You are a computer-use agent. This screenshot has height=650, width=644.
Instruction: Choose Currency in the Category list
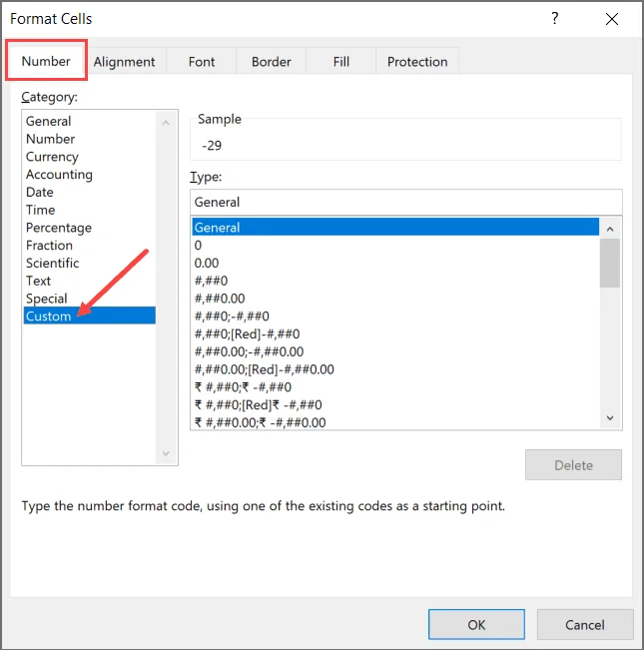52,157
